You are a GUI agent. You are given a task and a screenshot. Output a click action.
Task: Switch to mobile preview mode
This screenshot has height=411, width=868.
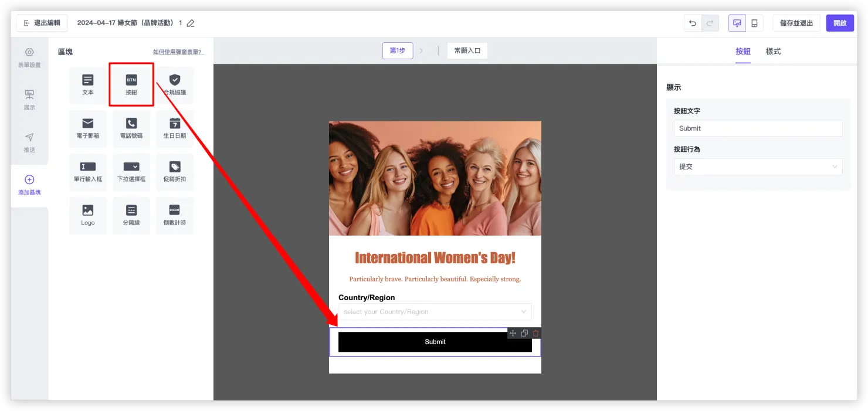click(x=754, y=23)
